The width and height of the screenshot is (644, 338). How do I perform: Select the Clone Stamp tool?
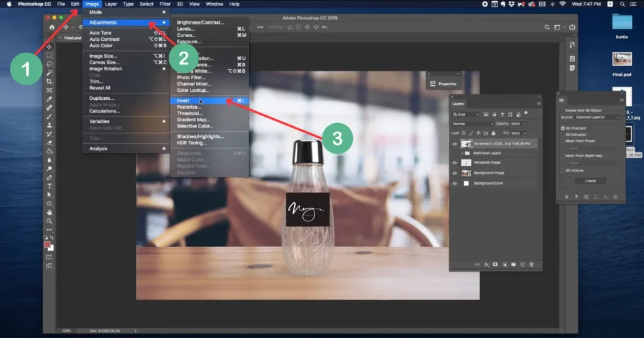[x=49, y=125]
